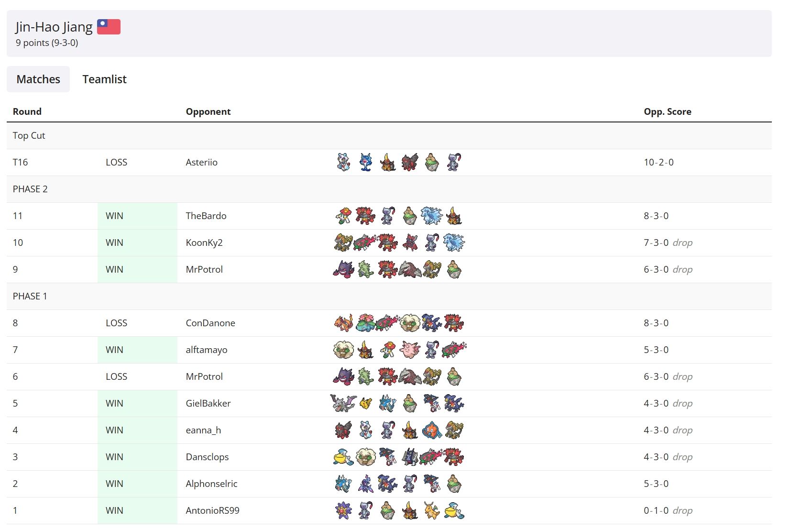Click Sinistcha in Asteriio's team
Viewport: 812px width, 530px height.
click(431, 162)
